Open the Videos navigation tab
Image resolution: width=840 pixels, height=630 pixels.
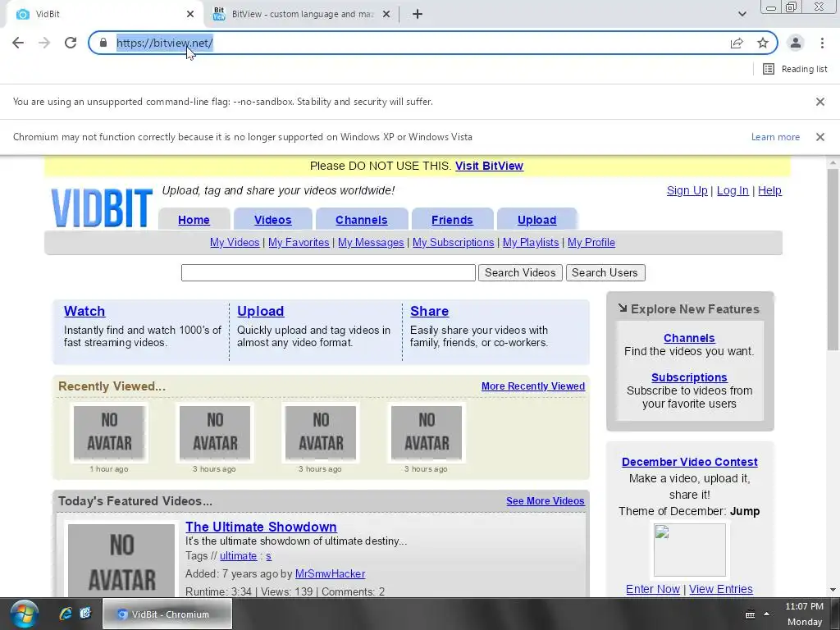[x=272, y=220]
